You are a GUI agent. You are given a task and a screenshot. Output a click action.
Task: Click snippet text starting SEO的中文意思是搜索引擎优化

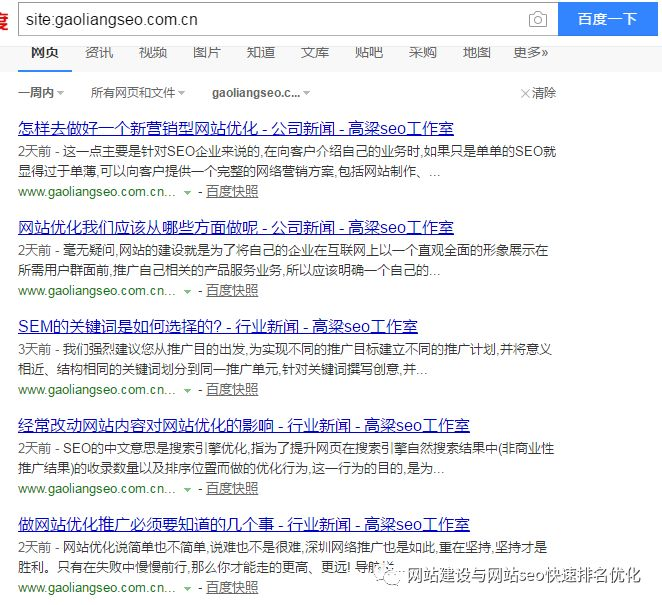286,458
